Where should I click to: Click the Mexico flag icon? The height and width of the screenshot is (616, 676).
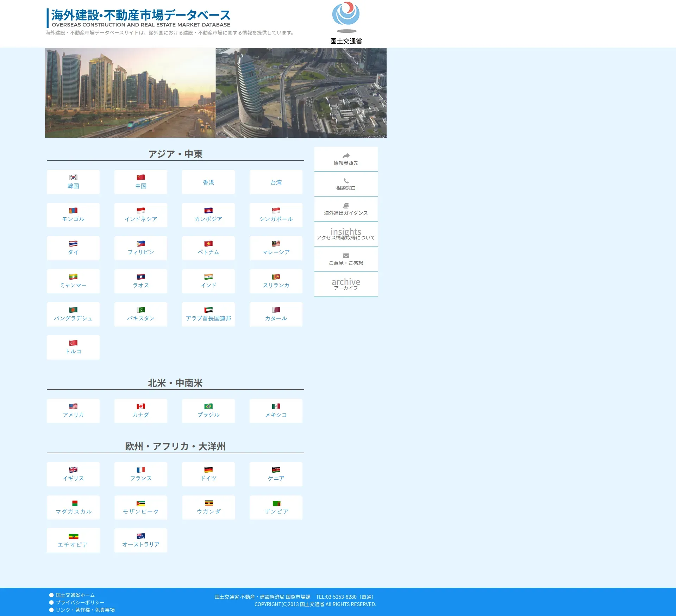(276, 406)
